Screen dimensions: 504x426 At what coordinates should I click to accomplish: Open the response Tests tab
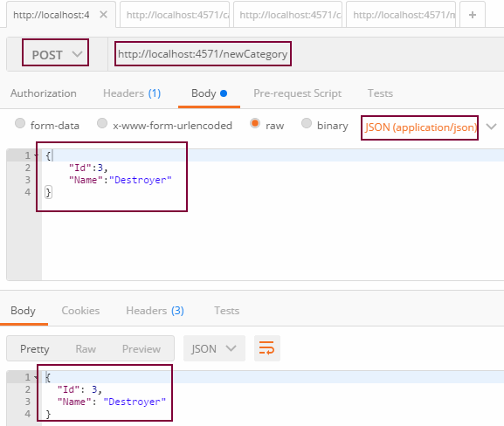(226, 311)
